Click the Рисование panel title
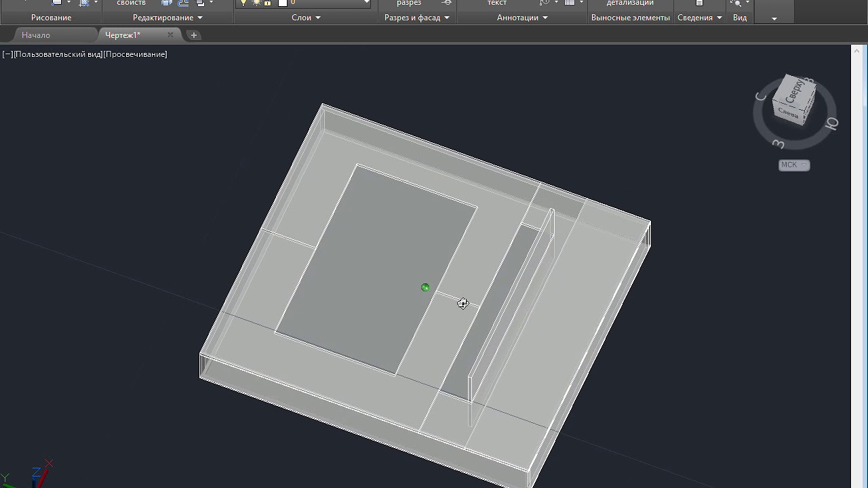The width and height of the screenshot is (868, 488). [x=51, y=18]
